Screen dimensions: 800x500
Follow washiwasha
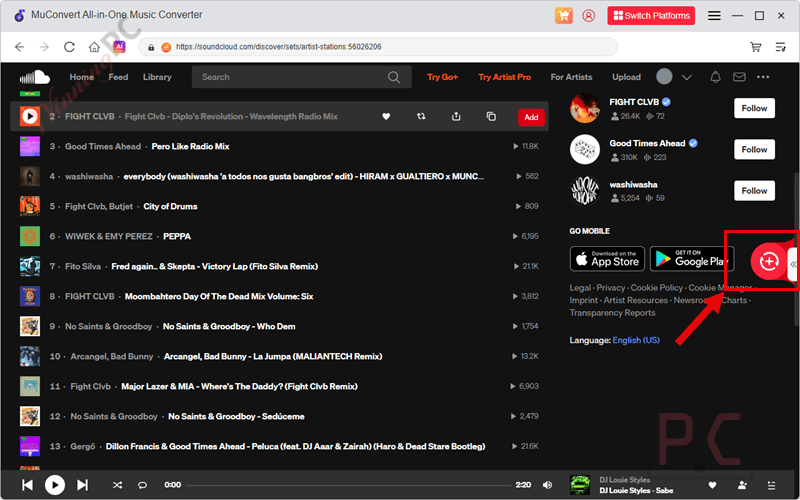[x=754, y=191]
